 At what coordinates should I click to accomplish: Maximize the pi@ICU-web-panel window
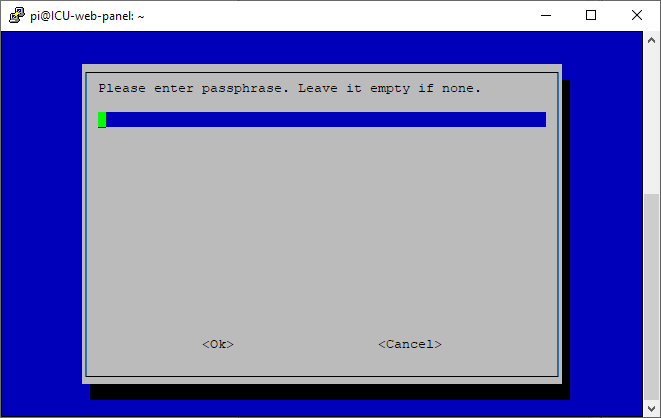click(591, 16)
